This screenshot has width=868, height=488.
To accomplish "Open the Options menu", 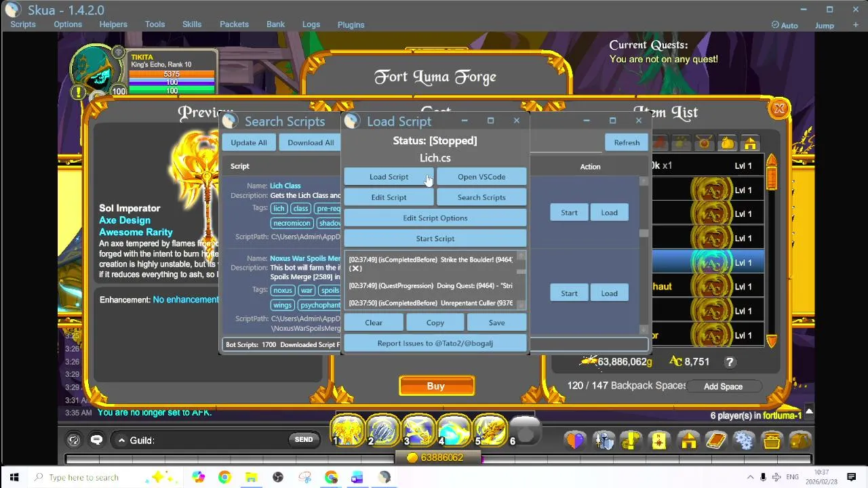I will pyautogui.click(x=68, y=24).
